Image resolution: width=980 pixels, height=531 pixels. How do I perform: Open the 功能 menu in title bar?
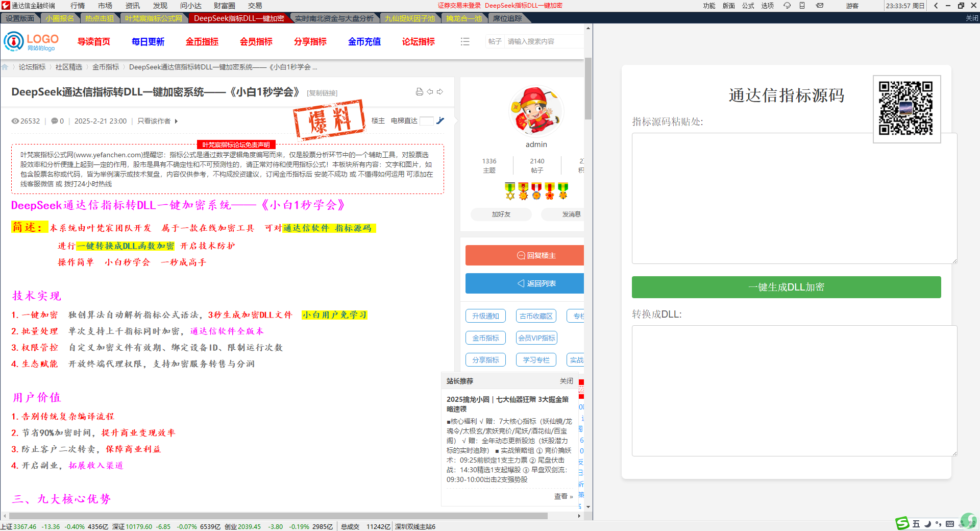pyautogui.click(x=709, y=6)
